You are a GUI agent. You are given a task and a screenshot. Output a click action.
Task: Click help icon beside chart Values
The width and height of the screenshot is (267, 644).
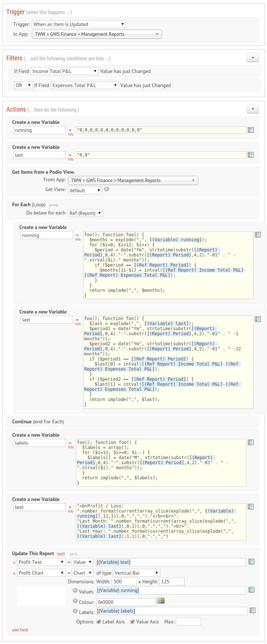pos(75,591)
